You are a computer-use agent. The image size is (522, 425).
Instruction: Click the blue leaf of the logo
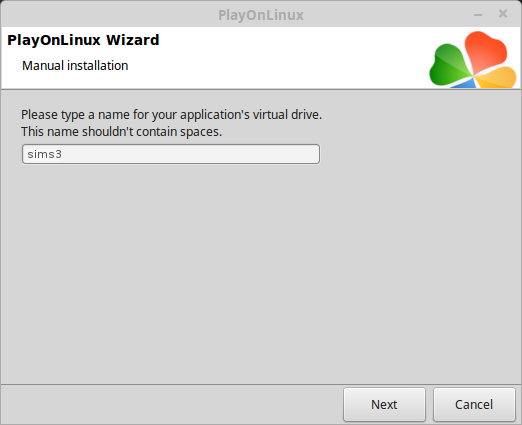click(x=465, y=84)
